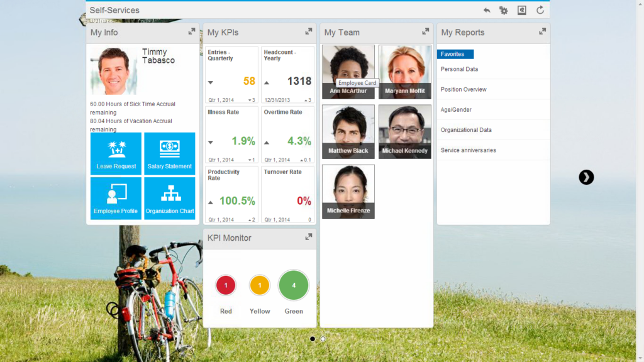This screenshot has width=644, height=362.
Task: Open the Entries - Quarterly KPI tile
Action: pyautogui.click(x=231, y=75)
